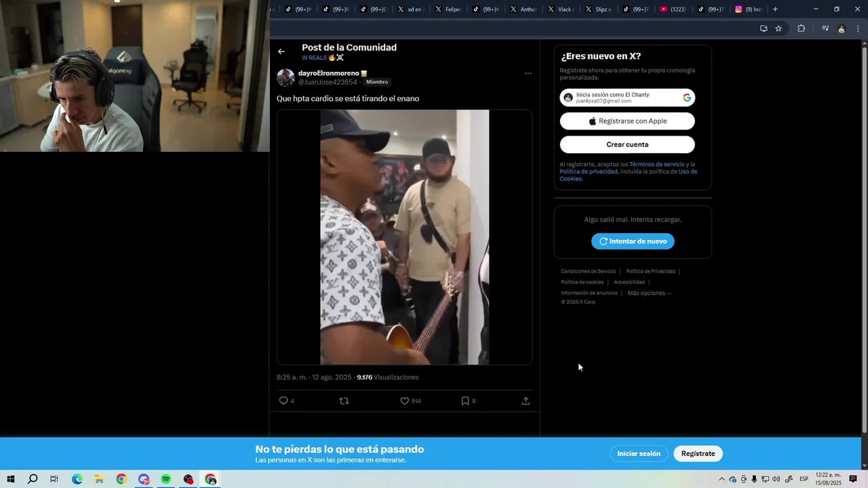The image size is (868, 488).
Task: Open the Discord taskbar icon
Action: pos(144,479)
